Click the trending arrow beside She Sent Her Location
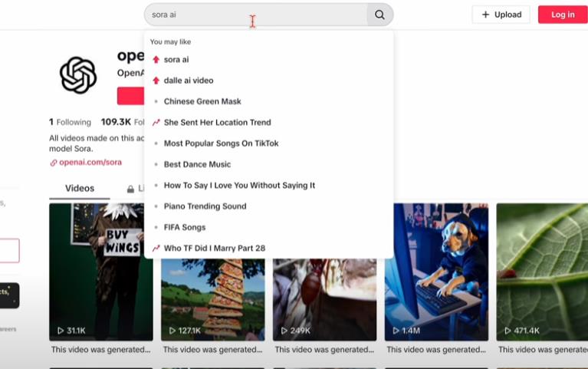 (156, 123)
